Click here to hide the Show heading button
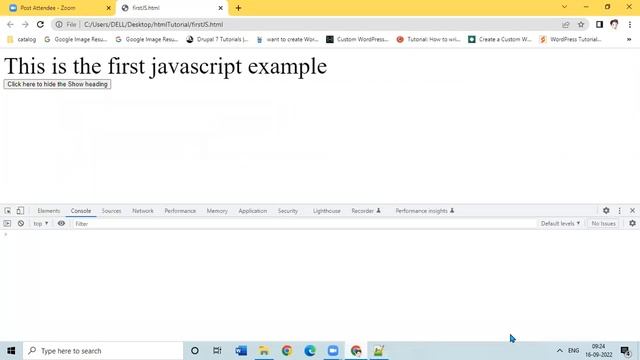Viewport: 640px width, 360px height. pos(57,84)
